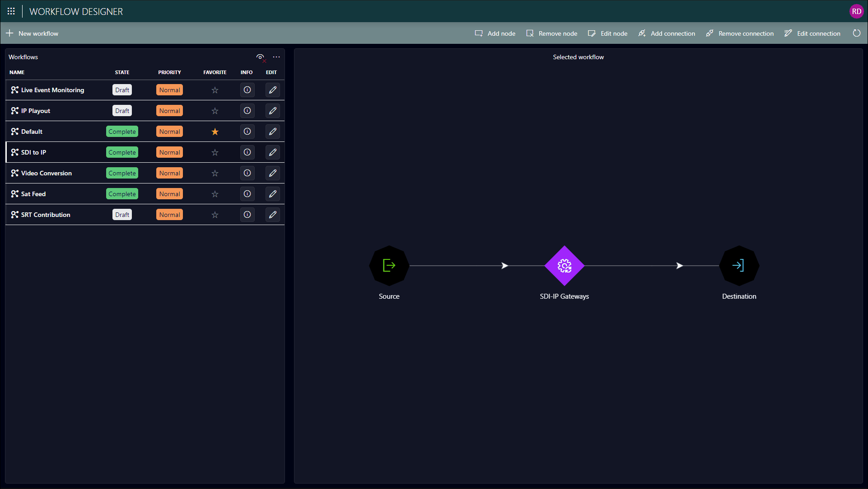Screen dimensions: 868x489
Task: Favorite the IP Playout workflow
Action: (215, 111)
